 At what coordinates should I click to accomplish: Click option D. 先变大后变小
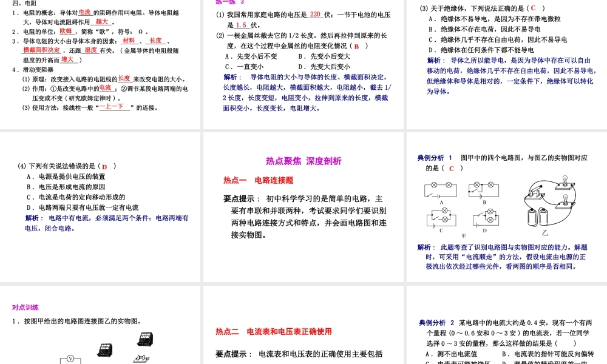pyautogui.click(x=324, y=67)
